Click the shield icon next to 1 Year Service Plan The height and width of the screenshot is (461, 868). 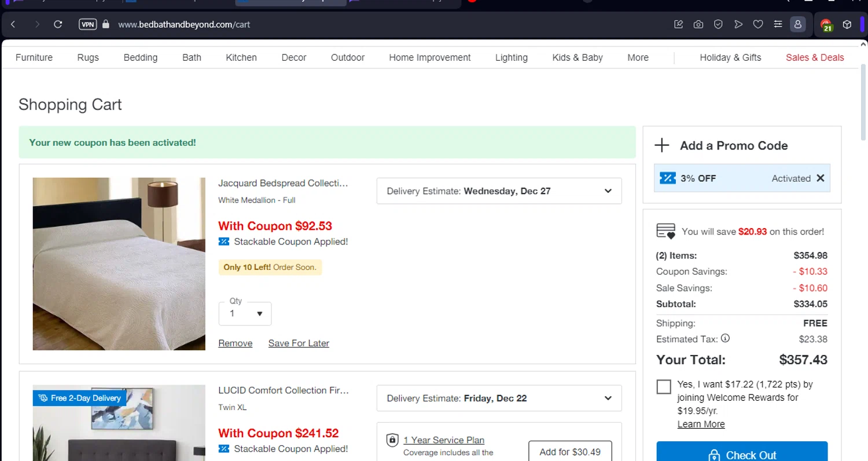(x=392, y=440)
